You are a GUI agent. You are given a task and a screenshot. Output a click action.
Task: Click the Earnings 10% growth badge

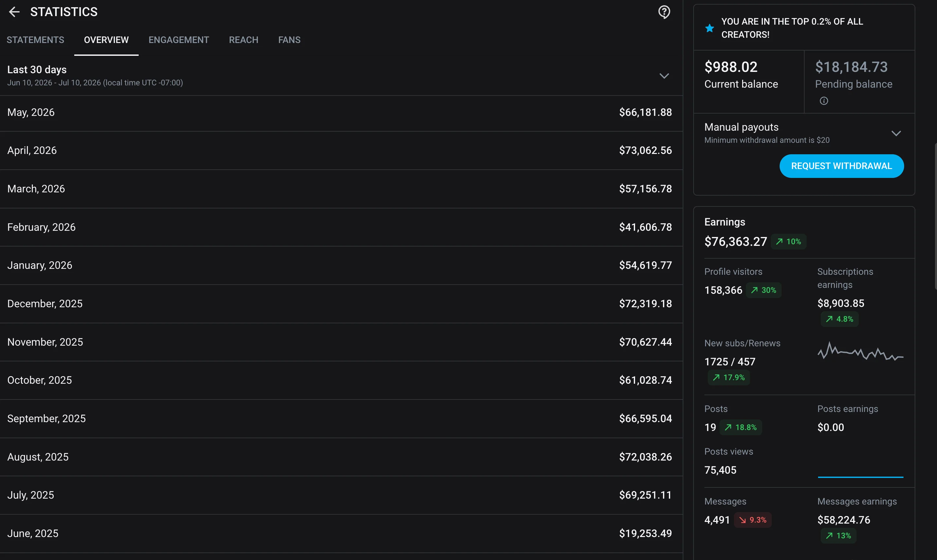click(788, 242)
